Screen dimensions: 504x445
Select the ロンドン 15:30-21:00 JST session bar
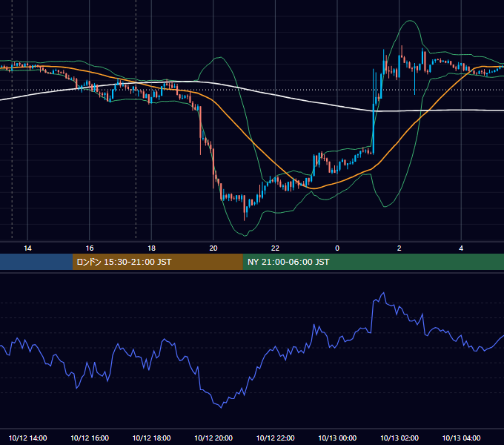[157, 262]
